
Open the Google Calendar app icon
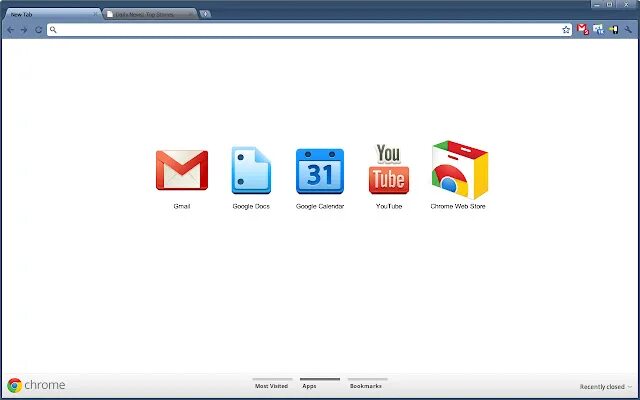(x=320, y=171)
